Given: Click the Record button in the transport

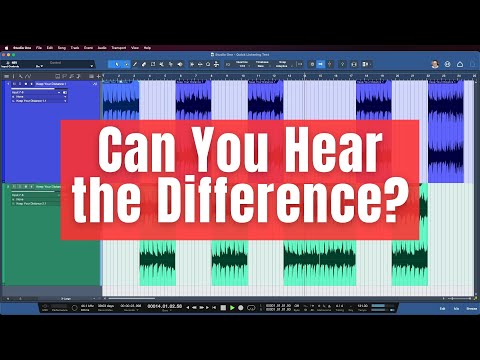Looking at the screenshot, I should pyautogui.click(x=241, y=308).
